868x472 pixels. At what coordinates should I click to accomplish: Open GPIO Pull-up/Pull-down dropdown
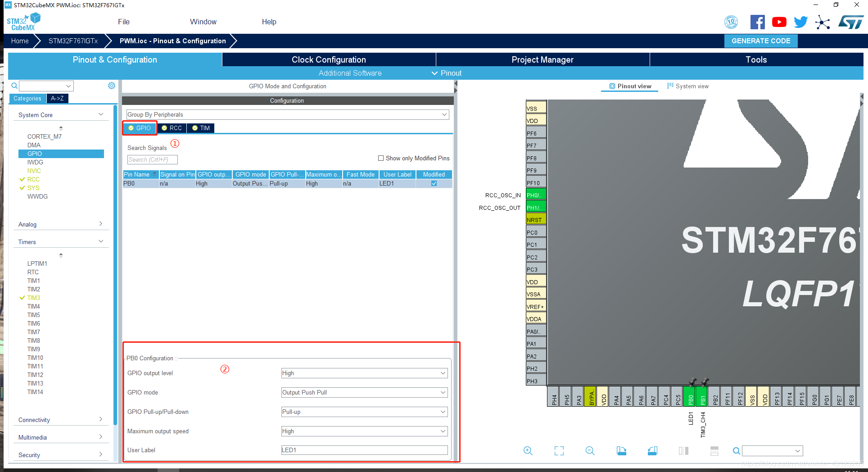coord(364,412)
